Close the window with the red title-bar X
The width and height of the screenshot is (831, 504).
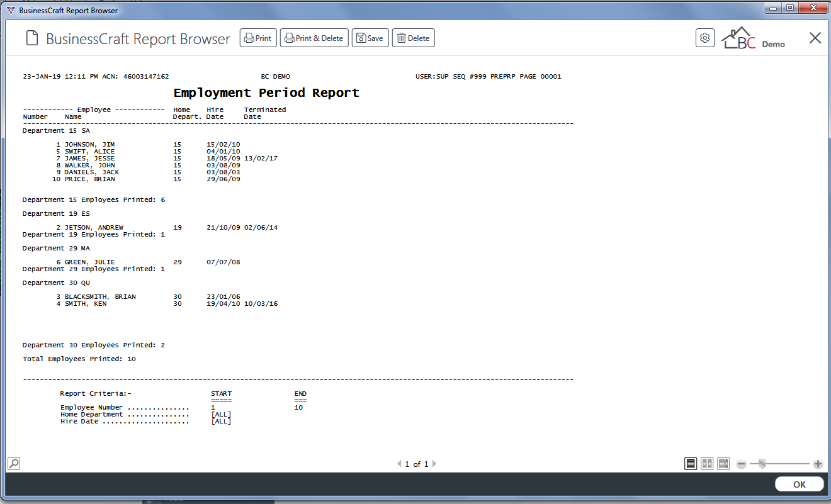813,8
